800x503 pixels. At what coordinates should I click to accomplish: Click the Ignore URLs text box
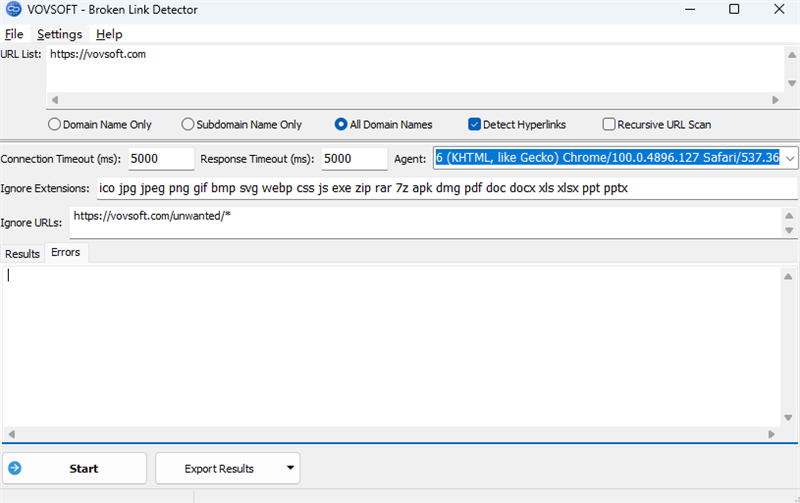425,222
